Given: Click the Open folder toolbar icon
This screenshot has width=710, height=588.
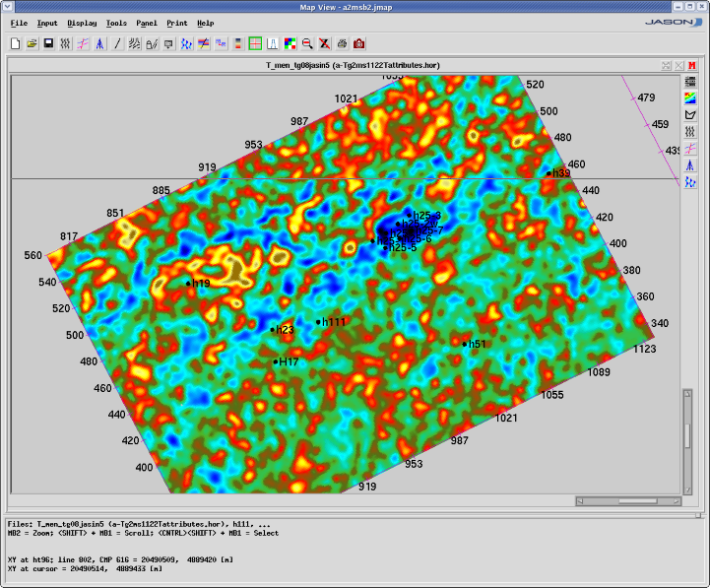Looking at the screenshot, I should pyautogui.click(x=32, y=43).
